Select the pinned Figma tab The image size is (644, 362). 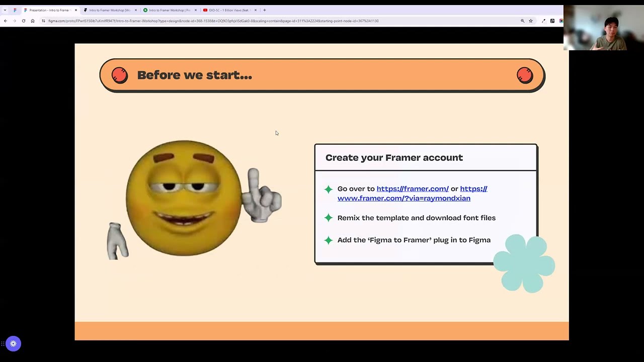15,10
